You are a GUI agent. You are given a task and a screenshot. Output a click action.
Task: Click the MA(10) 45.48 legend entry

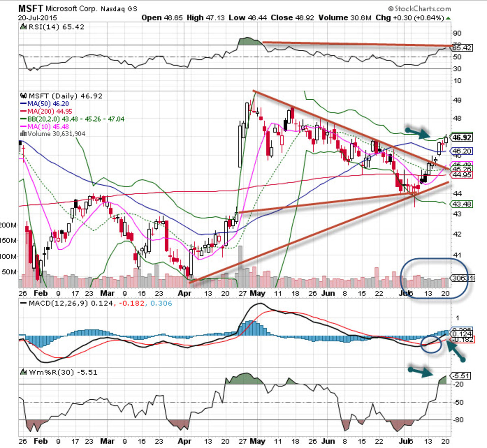click(x=45, y=126)
